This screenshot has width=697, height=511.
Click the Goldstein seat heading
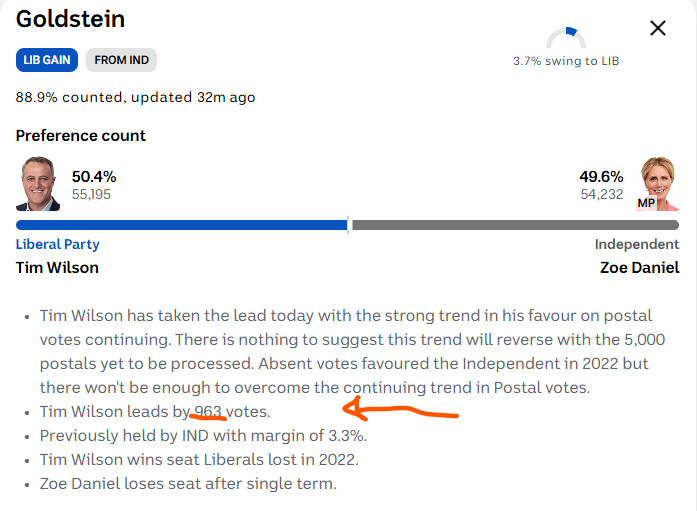tap(70, 19)
